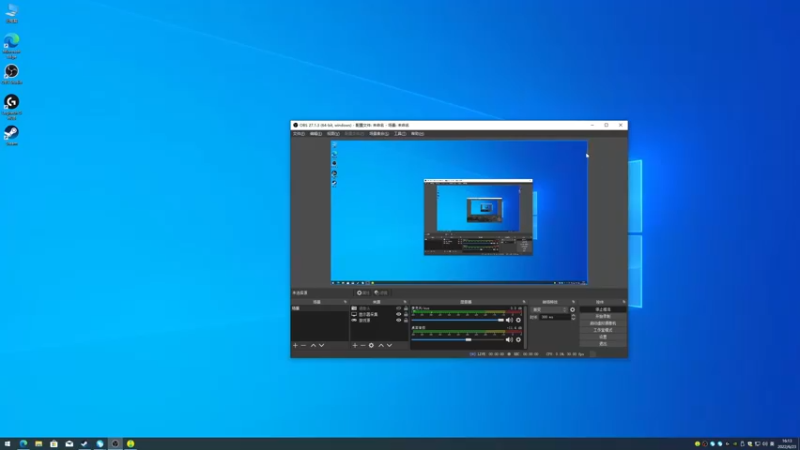Click the Start Virtual Camera button

tap(603, 323)
